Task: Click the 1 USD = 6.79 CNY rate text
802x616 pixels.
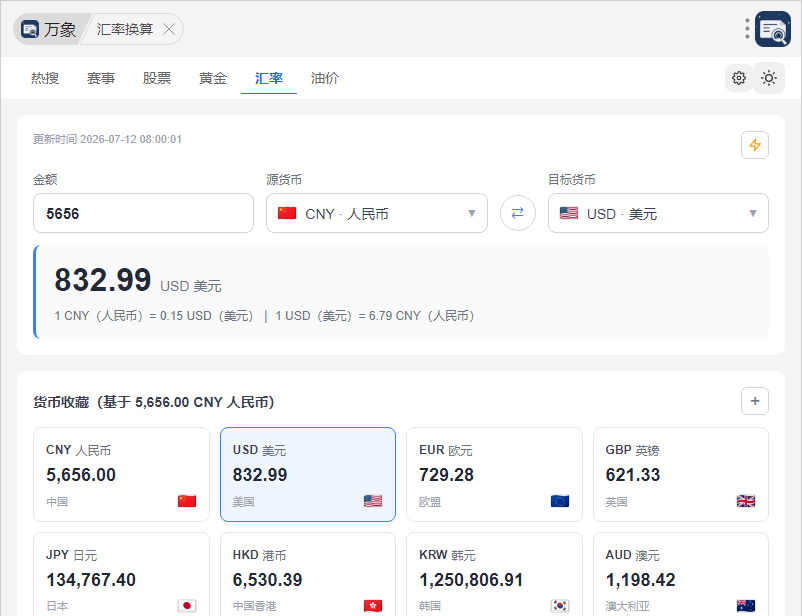Action: (x=375, y=316)
